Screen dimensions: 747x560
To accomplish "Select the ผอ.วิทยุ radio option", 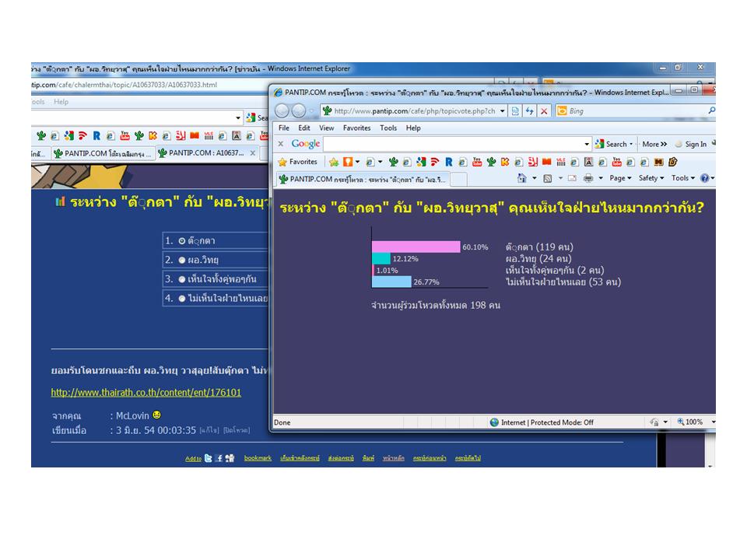I will [181, 260].
